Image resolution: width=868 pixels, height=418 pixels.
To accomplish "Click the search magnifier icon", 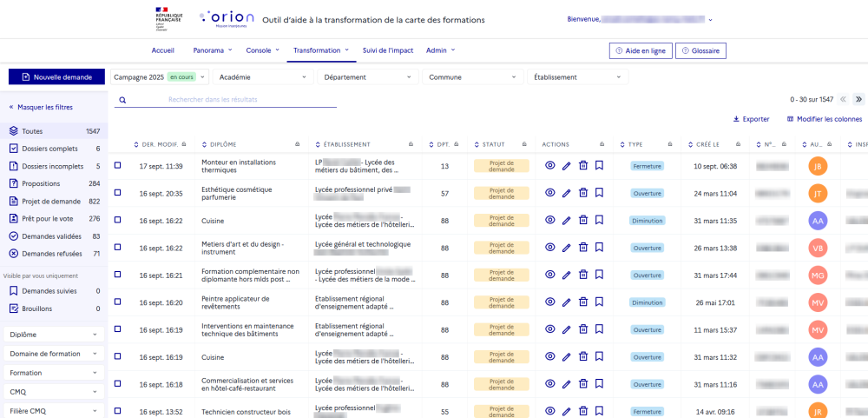I will coord(122,100).
